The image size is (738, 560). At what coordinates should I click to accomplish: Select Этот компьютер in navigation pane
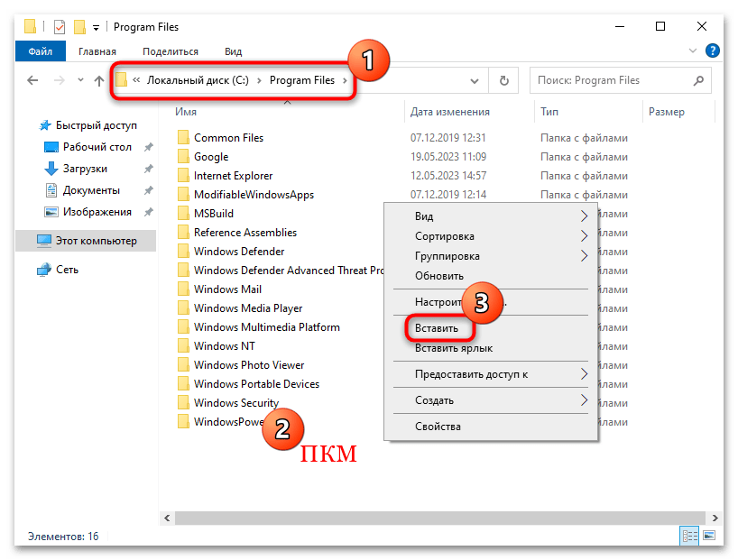[86, 241]
